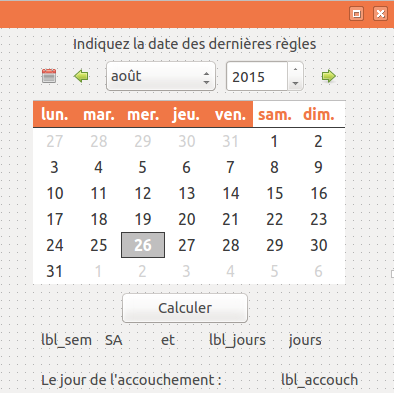394x393 pixels.
Task: Choose August 6 on the calendar
Action: tap(186, 167)
